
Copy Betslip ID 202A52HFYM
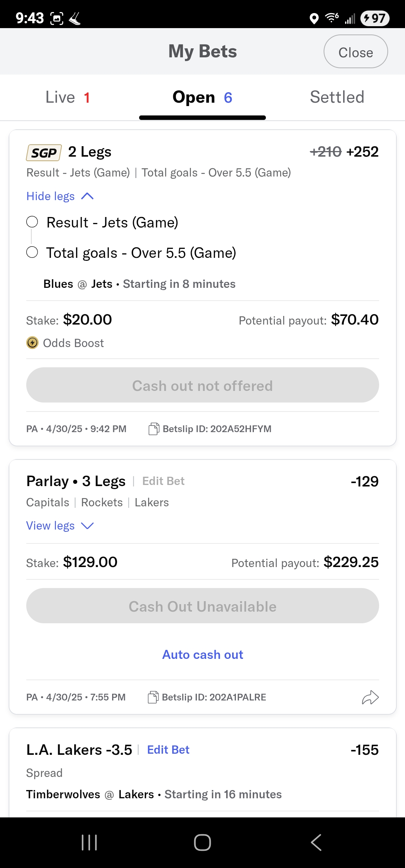click(154, 429)
